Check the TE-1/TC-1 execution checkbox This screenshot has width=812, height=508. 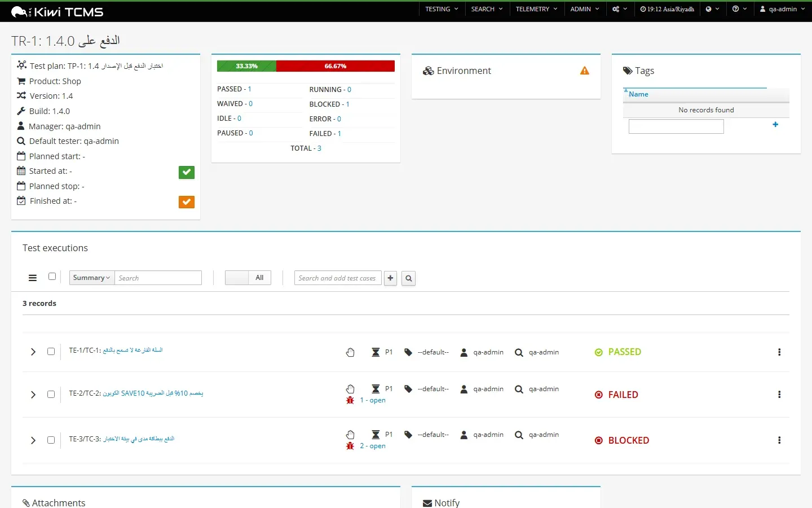click(x=51, y=352)
